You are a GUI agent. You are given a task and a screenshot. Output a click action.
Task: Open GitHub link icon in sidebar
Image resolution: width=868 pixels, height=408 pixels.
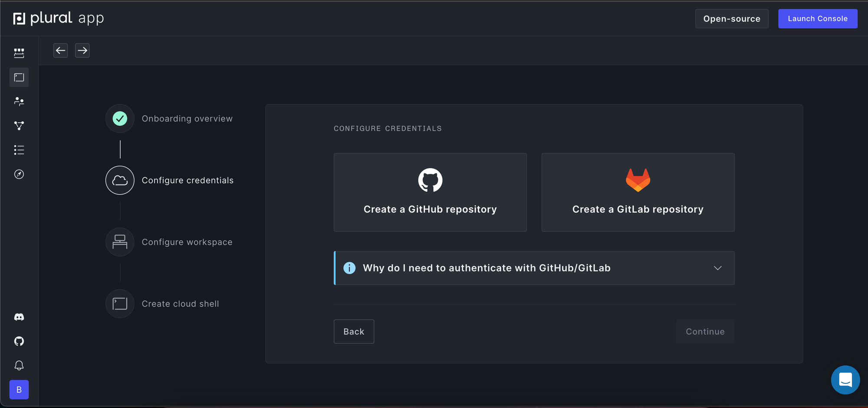tap(19, 341)
